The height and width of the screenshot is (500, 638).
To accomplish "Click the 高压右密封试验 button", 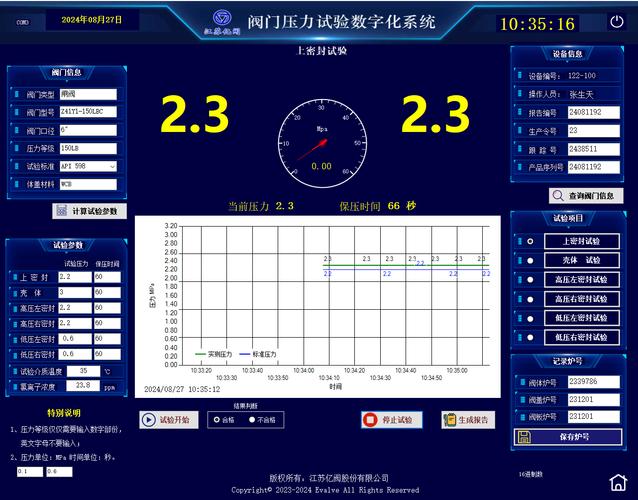I will pos(582,299).
